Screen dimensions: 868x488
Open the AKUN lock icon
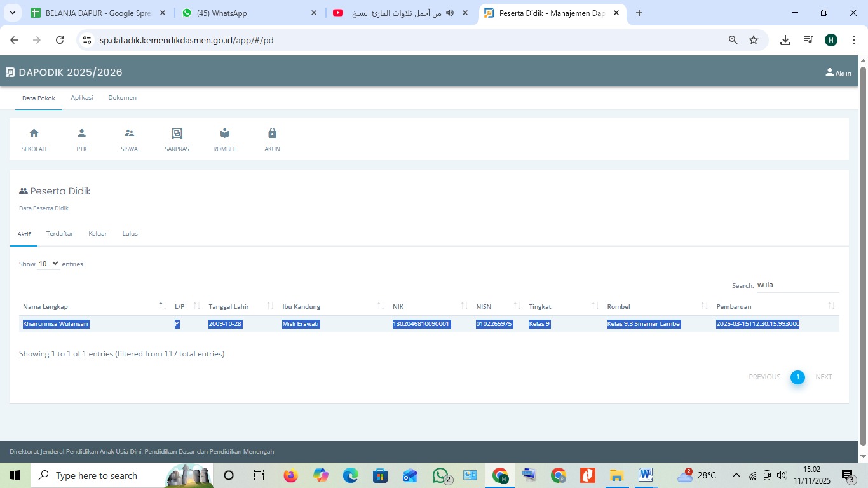point(272,133)
